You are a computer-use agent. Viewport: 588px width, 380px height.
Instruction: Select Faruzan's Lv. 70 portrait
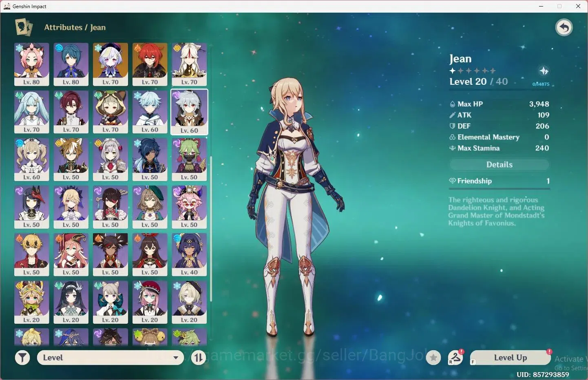31,112
